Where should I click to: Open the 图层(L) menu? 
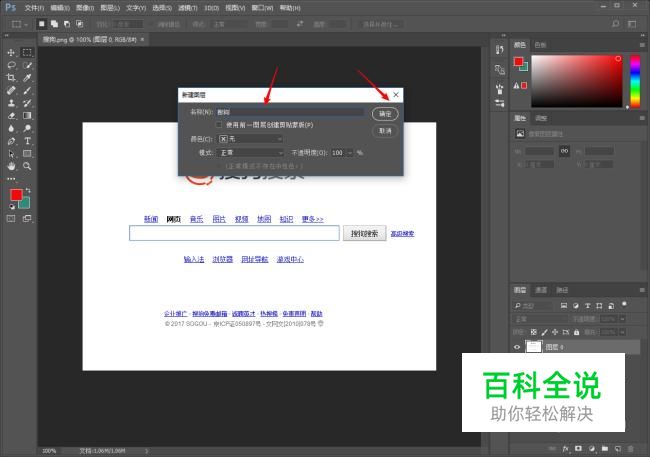pyautogui.click(x=110, y=8)
